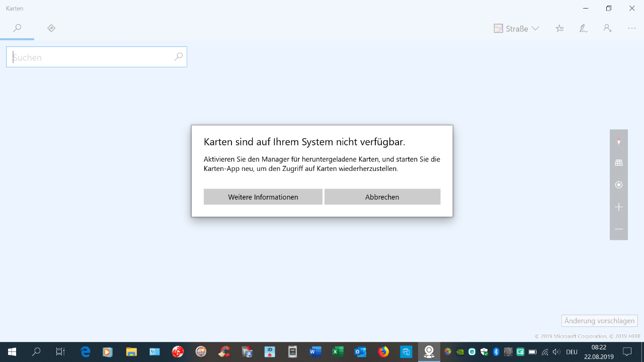Open the three-dot more options menu
644x362 pixels.
pos(632,29)
